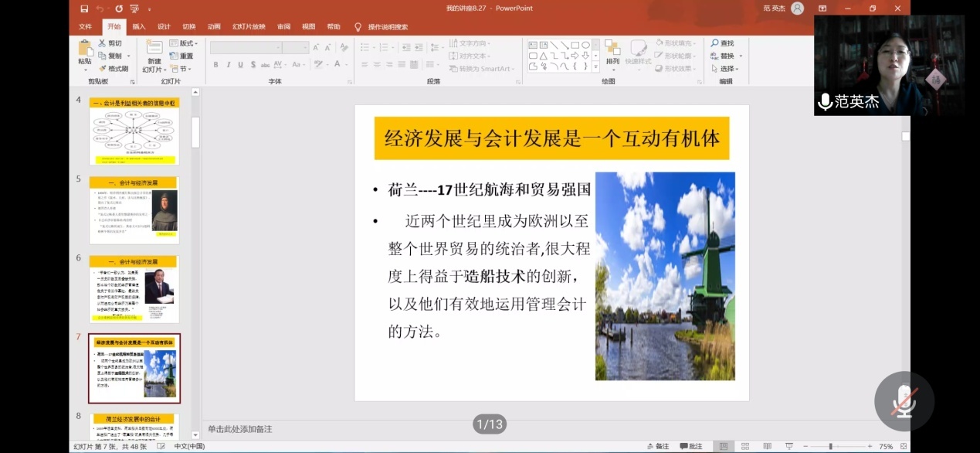980x453 pixels.
Task: Select the rectangle shape tool
Action: coord(575,46)
